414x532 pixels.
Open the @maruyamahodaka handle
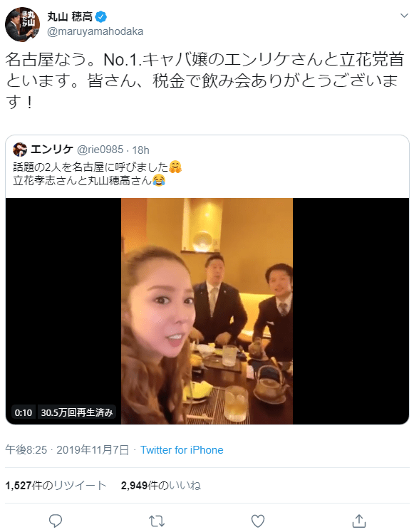pos(95,31)
